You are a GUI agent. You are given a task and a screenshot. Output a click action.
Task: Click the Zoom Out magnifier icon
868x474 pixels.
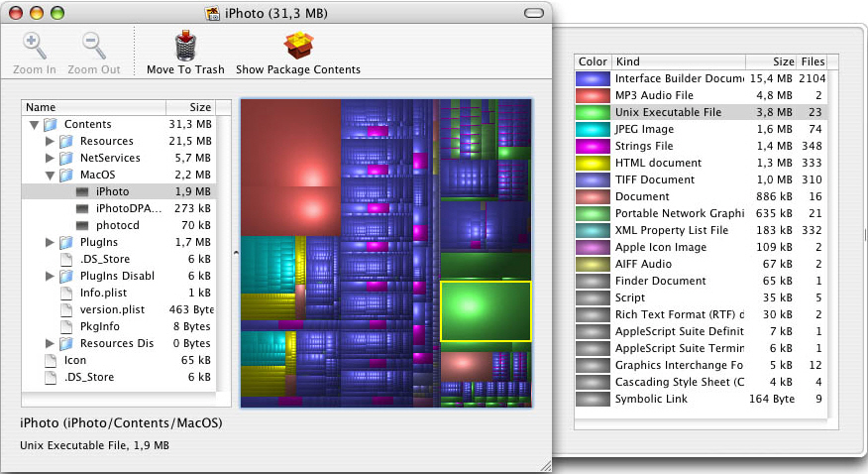click(94, 46)
